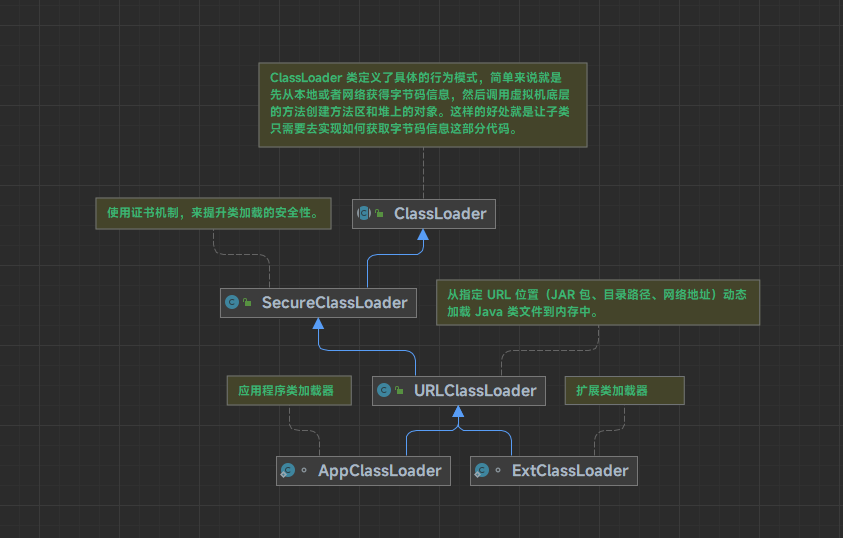Click the visibility lock icon beside SecureClassLoader
This screenshot has height=538, width=843.
click(247, 303)
